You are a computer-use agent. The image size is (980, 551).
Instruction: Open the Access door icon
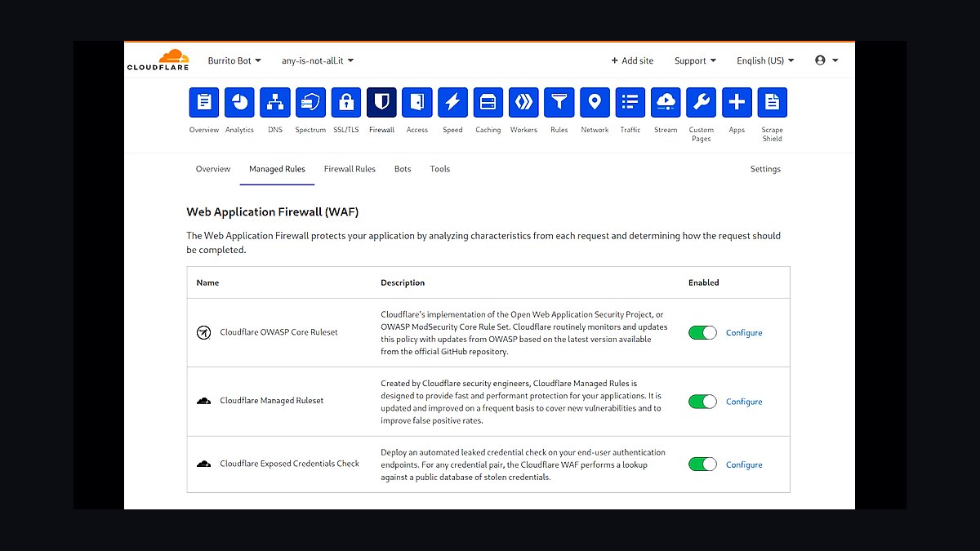(417, 103)
